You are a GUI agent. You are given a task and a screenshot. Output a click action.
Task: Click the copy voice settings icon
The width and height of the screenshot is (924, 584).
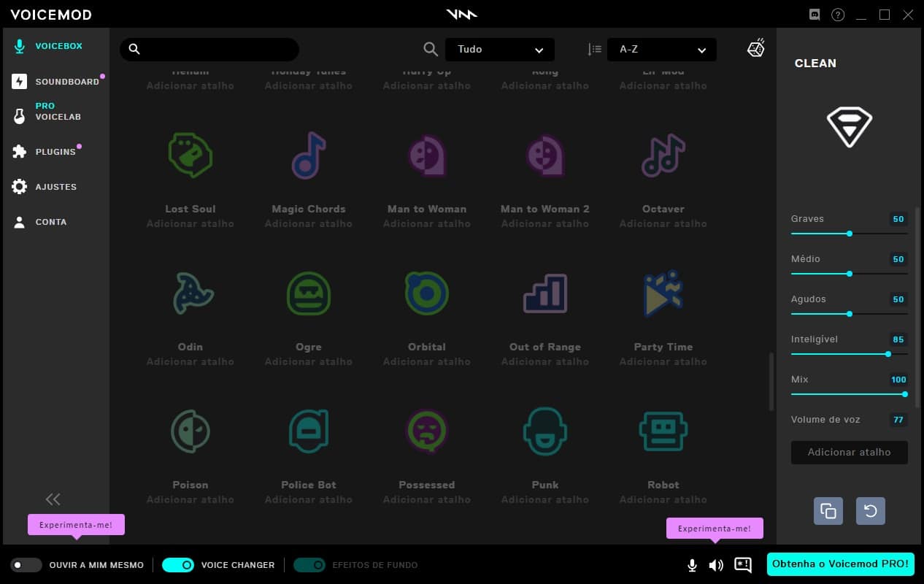(828, 511)
